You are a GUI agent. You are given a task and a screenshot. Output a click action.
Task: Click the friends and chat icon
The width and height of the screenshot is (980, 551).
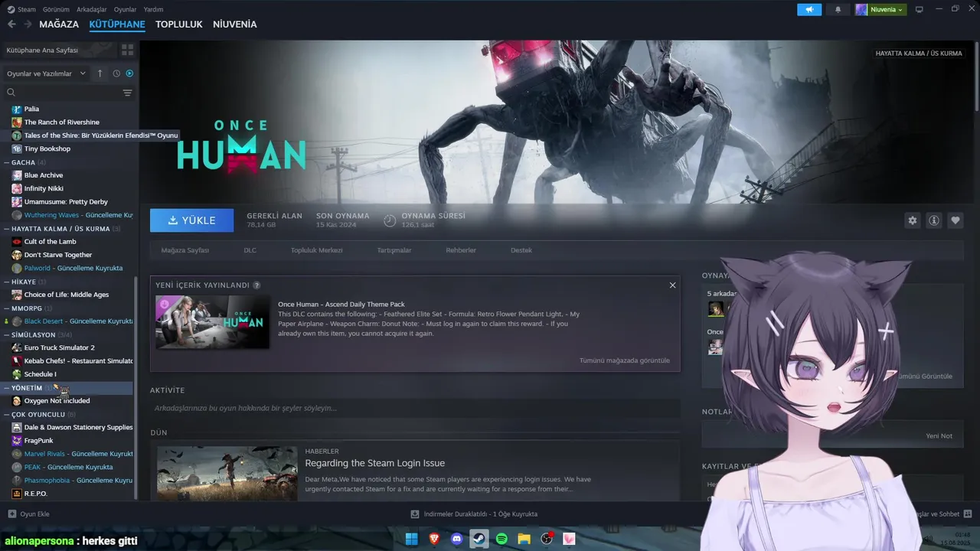[x=968, y=514]
